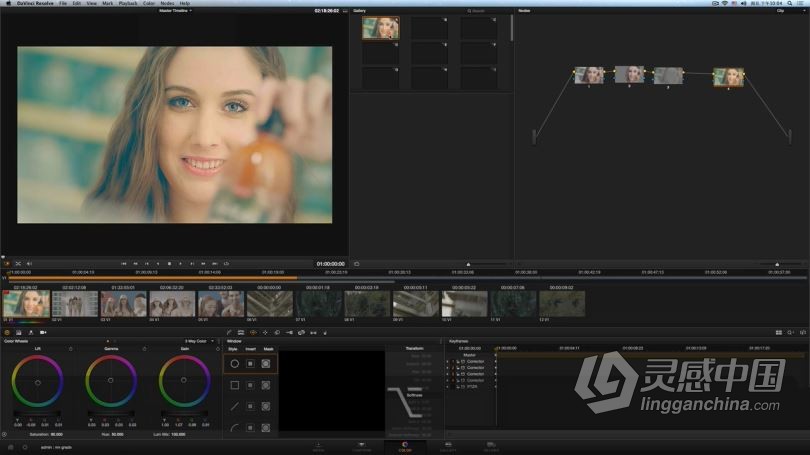Open the RGB Mixer palette icon
Screen dimensions: 810x455
tap(31, 333)
